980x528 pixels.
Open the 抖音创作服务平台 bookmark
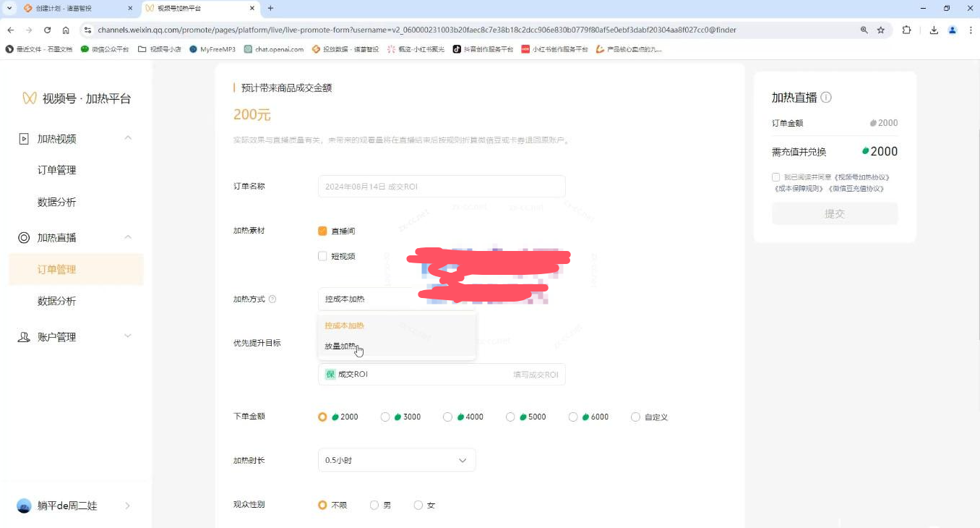click(483, 49)
